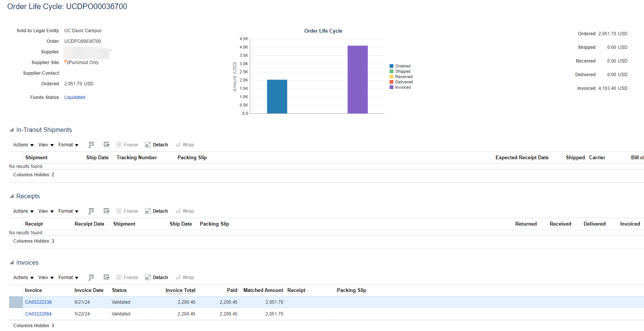Screen dimensions: 644x331
Task: Detach the In-Transit Shipments table
Action: [156, 145]
